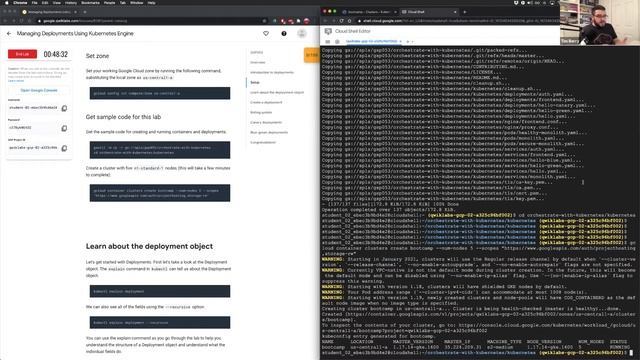Jump to Setup section in outline

point(255,82)
